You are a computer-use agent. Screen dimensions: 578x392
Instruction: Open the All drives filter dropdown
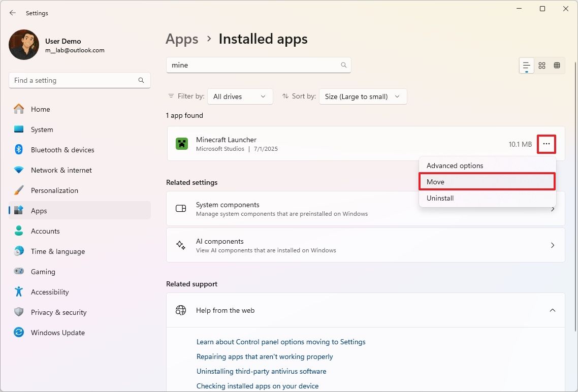[240, 96]
